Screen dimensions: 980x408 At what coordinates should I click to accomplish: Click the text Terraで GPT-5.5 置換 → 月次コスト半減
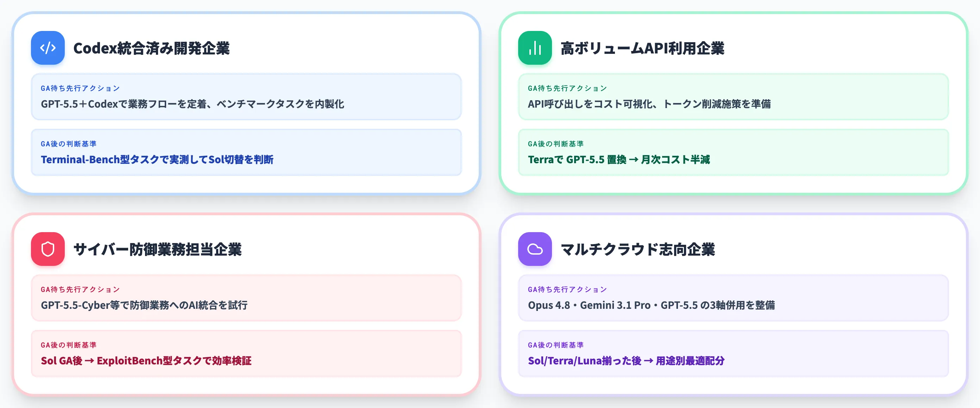coord(618,159)
